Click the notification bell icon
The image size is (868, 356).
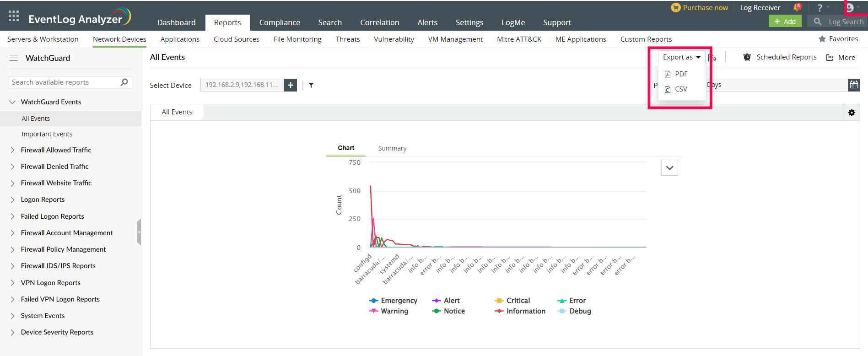pos(797,7)
